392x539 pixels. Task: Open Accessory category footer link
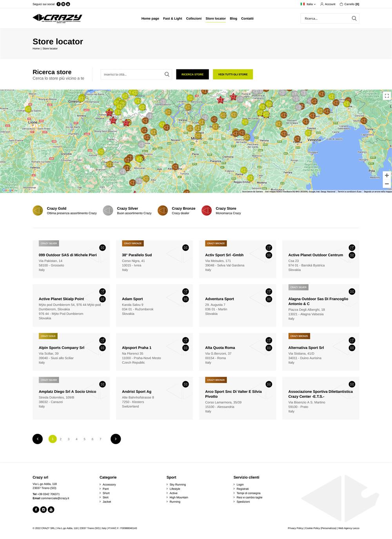tap(109, 485)
